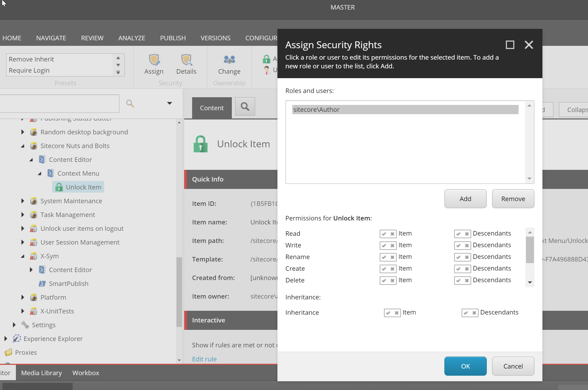Open the PUBLISH ribbon tab
Viewport: 588px width, 390px height.
[x=173, y=38]
